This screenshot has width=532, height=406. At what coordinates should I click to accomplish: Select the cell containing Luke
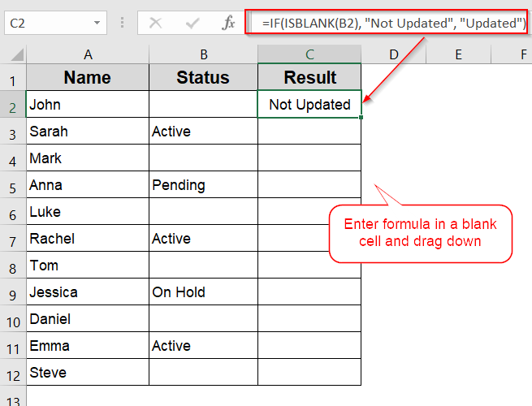[88, 211]
